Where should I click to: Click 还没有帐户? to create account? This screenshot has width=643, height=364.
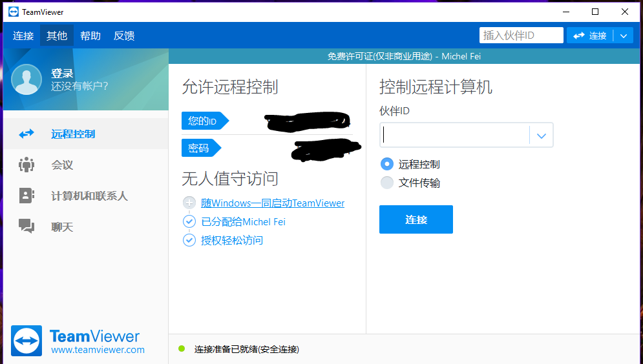pyautogui.click(x=79, y=86)
